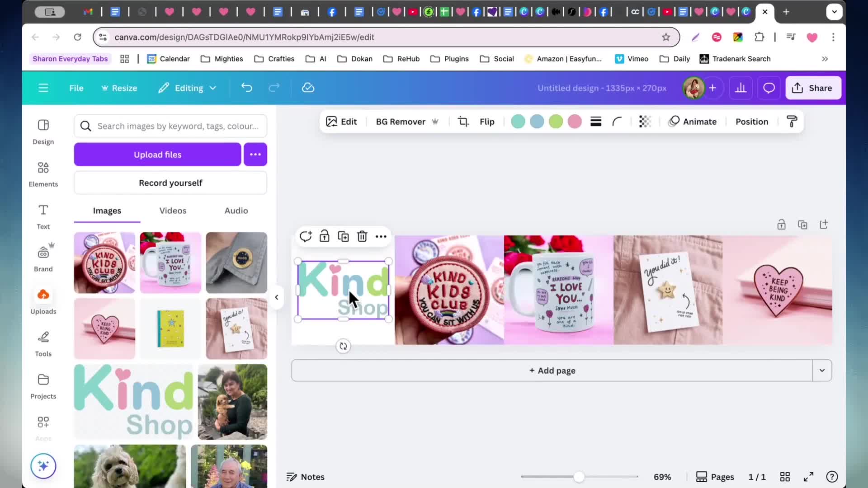Delete the selected image with trash icon
This screenshot has height=488, width=868.
coord(362,236)
